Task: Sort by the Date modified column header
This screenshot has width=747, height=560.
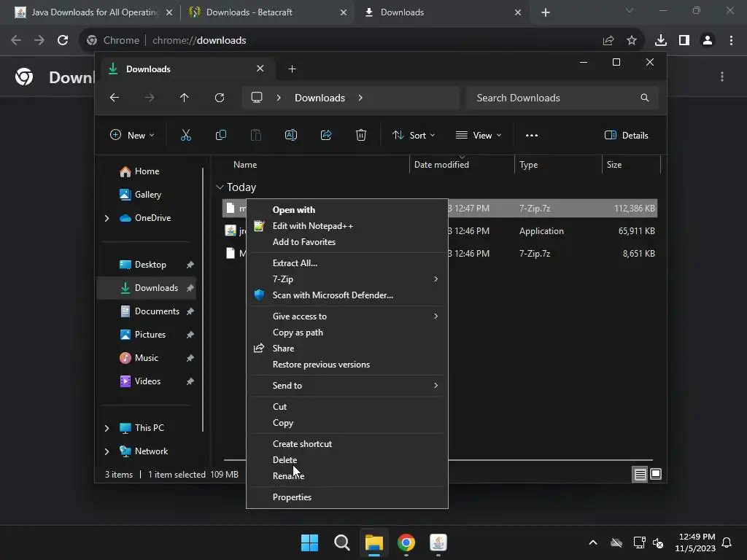Action: pyautogui.click(x=461, y=165)
